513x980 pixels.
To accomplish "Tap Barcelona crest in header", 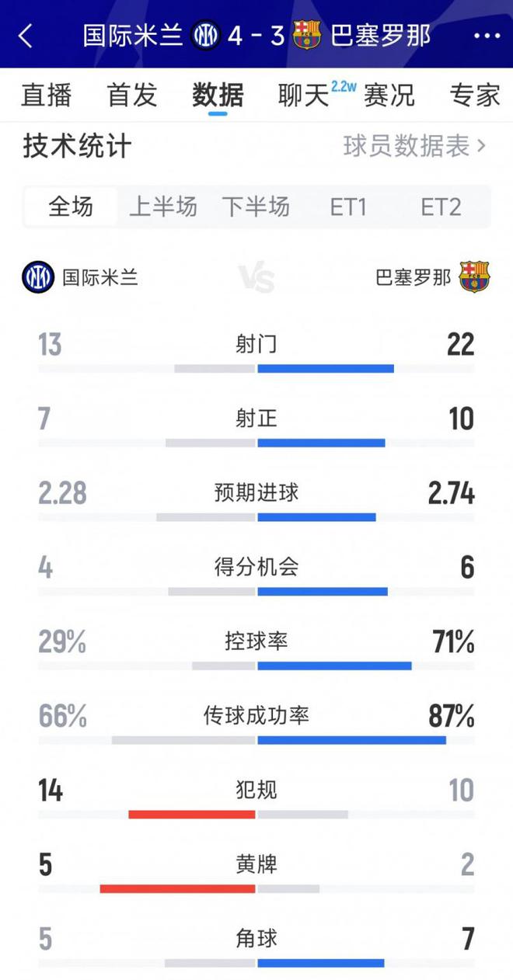I will click(307, 35).
